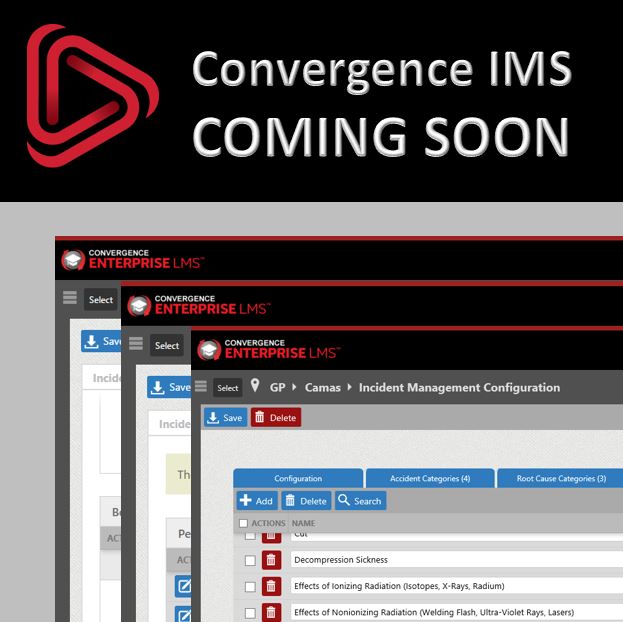Open hamburger menu in the middle window
This screenshot has height=622, width=623.
pos(136,343)
